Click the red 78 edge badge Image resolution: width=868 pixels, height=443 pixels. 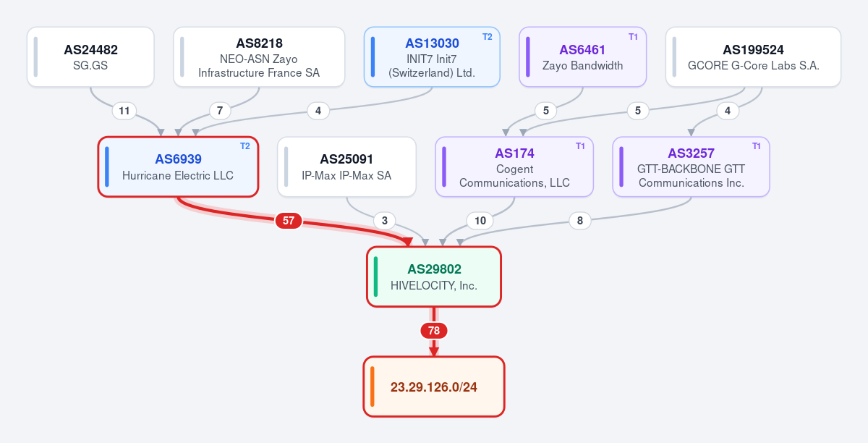coord(434,331)
